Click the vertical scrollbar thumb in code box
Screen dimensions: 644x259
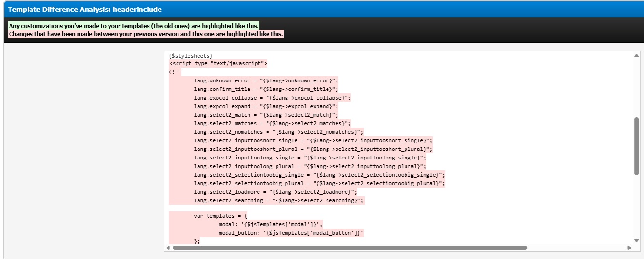tap(636, 146)
